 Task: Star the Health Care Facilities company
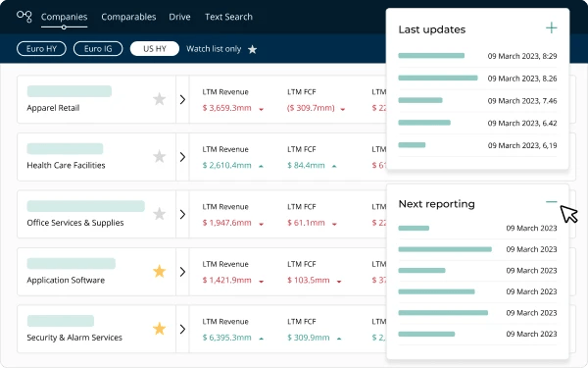point(160,157)
